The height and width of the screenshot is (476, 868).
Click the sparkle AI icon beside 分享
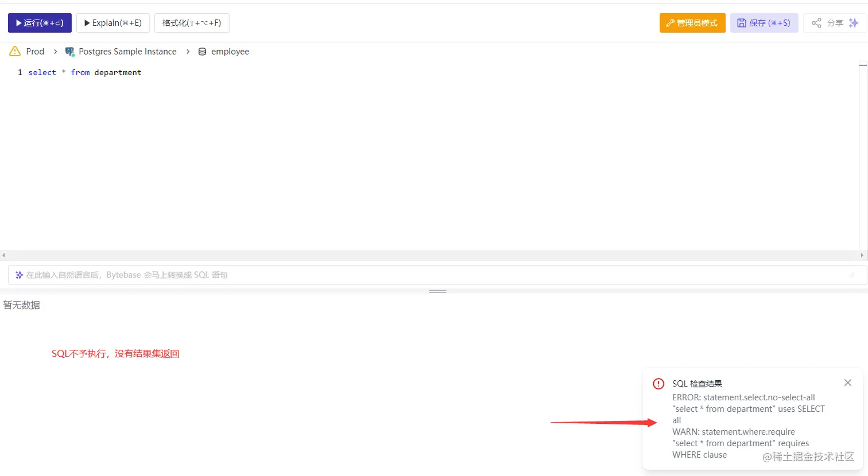pos(854,23)
